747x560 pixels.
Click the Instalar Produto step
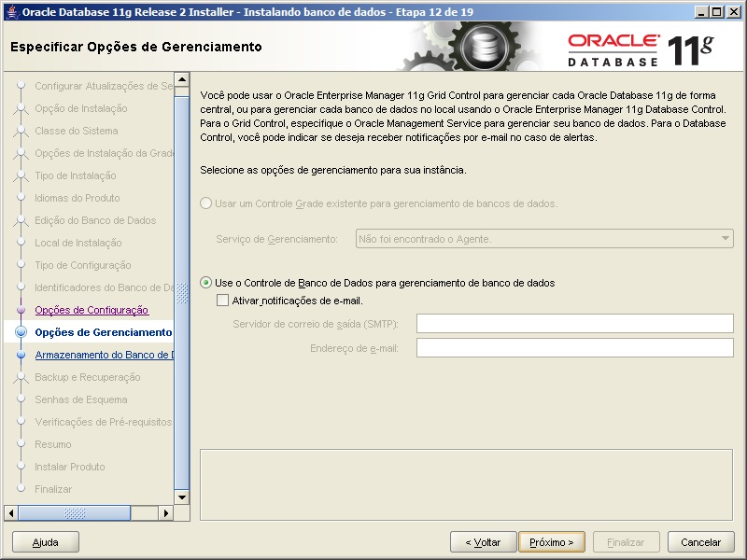click(69, 467)
